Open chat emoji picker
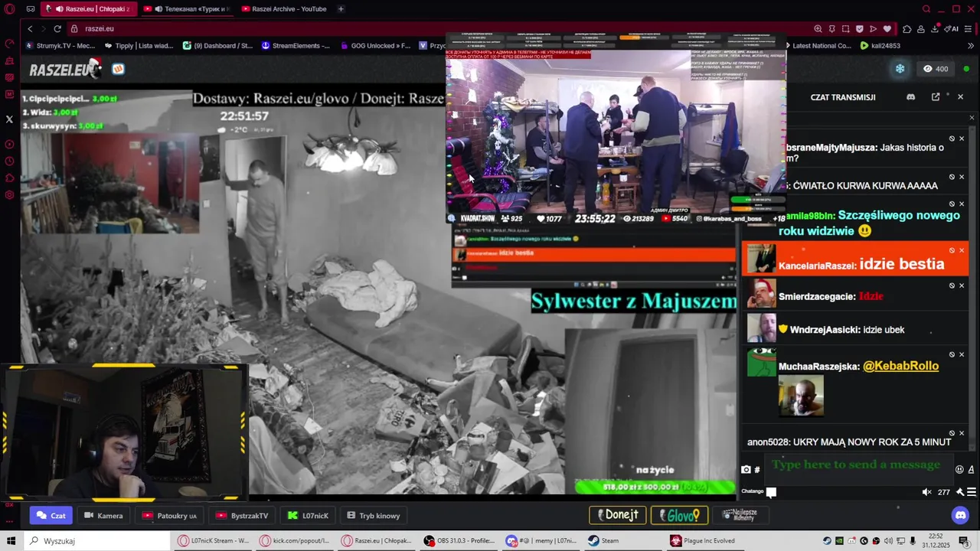980x551 pixels. tap(959, 469)
